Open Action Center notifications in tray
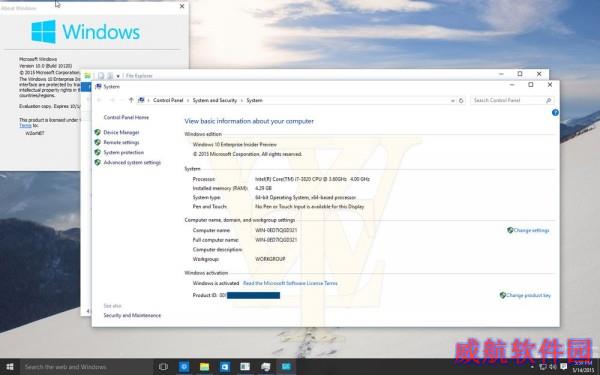Screen dimensions: 600x375 [563, 367]
